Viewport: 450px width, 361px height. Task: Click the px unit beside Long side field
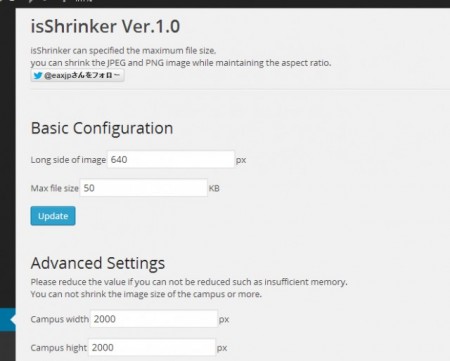pos(241,160)
